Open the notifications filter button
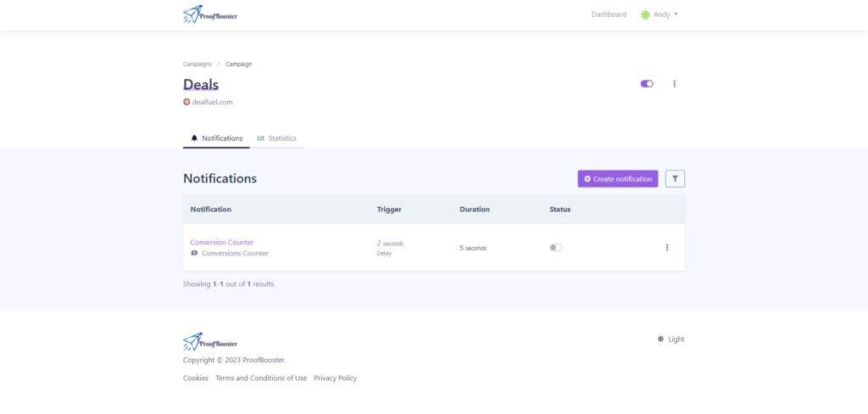Image resolution: width=868 pixels, height=414 pixels. (x=675, y=178)
